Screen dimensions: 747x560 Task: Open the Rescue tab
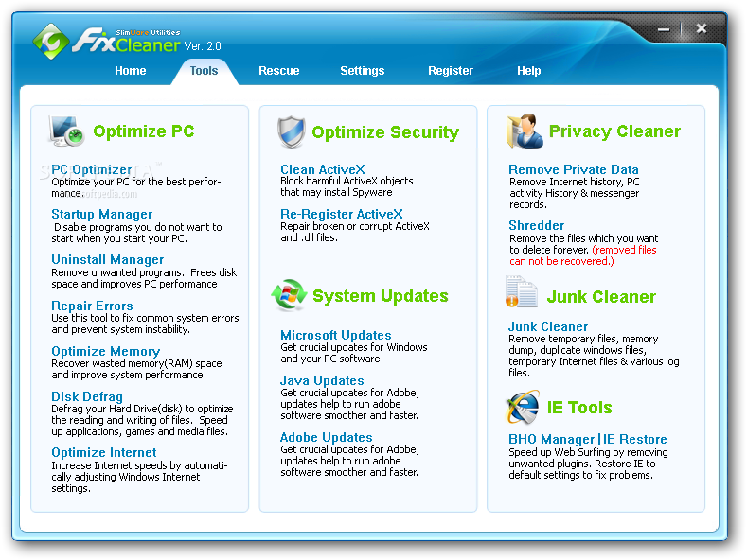point(278,71)
